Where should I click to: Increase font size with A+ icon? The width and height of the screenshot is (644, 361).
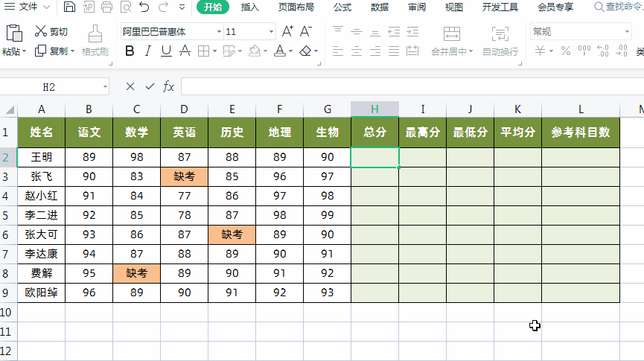[x=287, y=31]
